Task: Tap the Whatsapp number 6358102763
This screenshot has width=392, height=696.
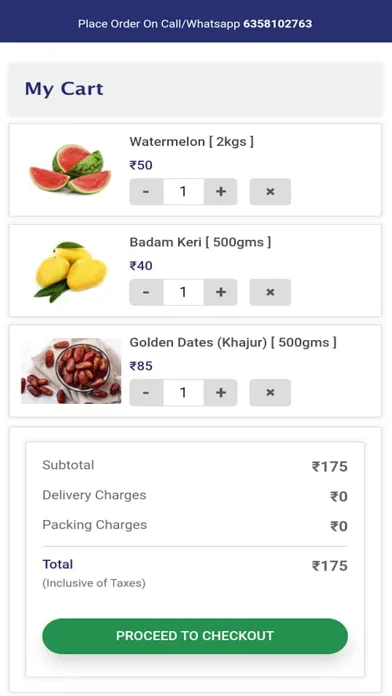Action: tap(277, 24)
